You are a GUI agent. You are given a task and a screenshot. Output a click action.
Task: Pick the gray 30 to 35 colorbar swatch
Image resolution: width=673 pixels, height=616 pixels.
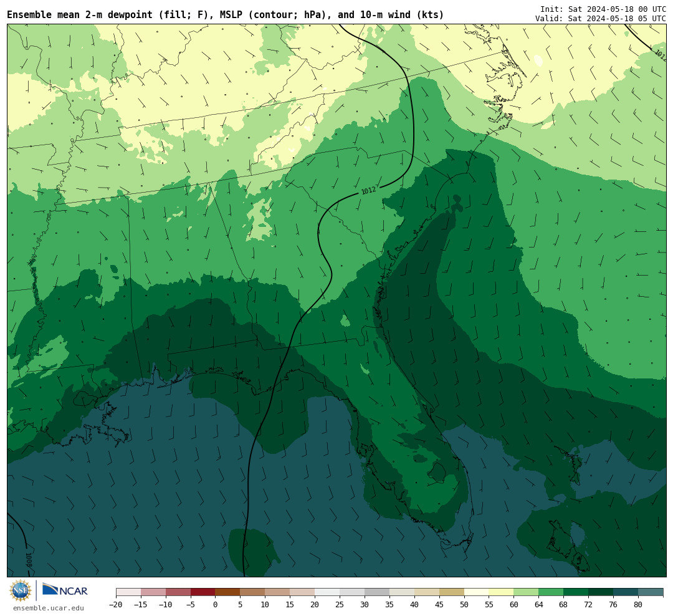pyautogui.click(x=377, y=592)
